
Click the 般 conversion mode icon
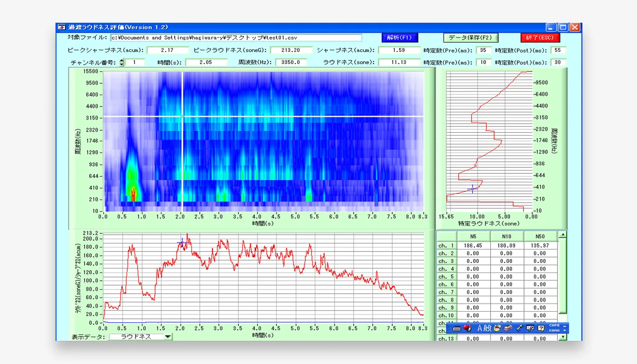coord(487,328)
